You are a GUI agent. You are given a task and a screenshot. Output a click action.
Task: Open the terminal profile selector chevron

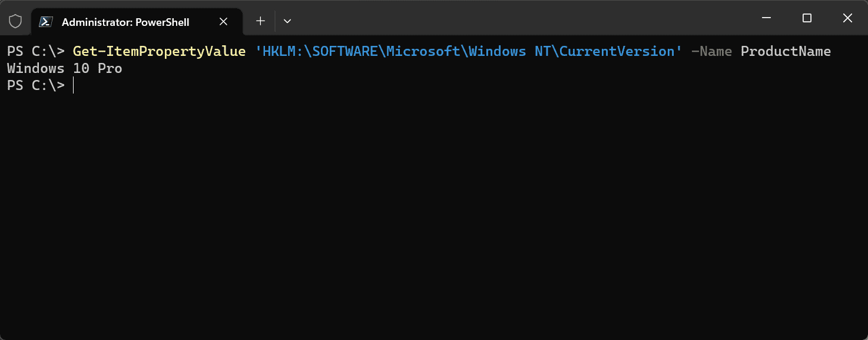(x=287, y=21)
